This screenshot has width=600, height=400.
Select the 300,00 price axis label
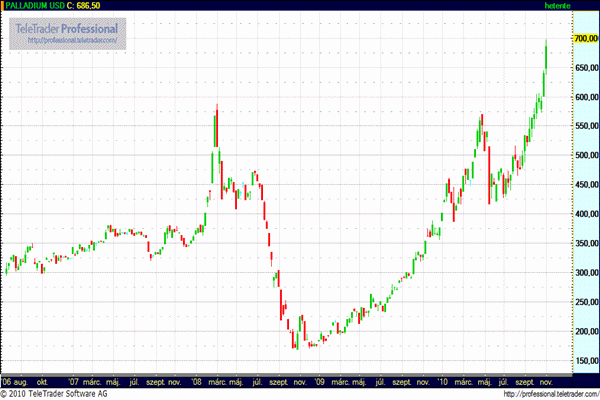click(x=585, y=273)
